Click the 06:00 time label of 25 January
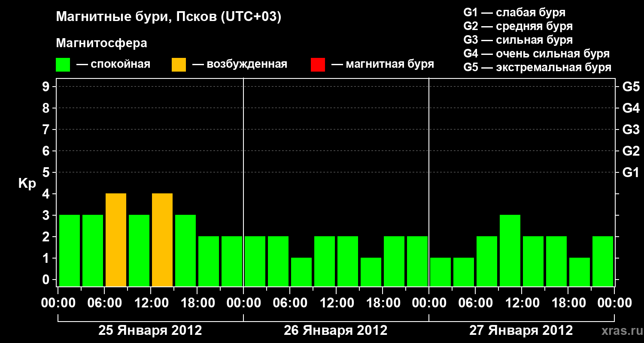Viewport: 644px width, 343px height. click(x=104, y=303)
